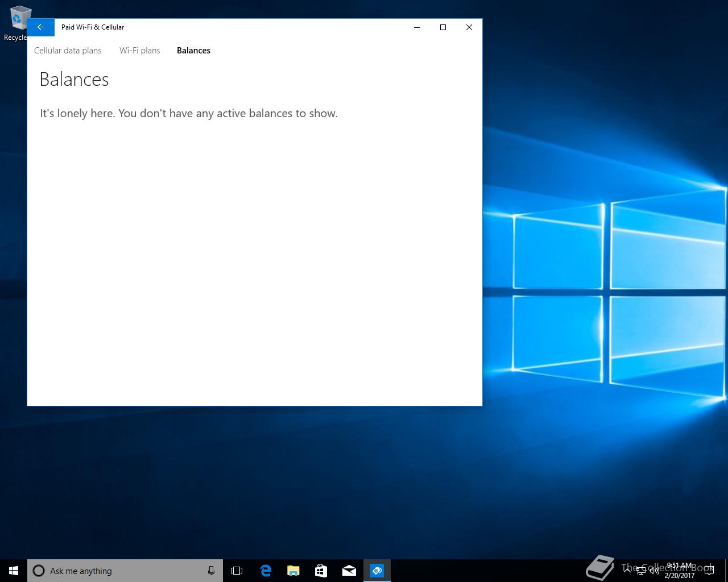Screen dimensions: 728x582
Task: Launch Microsoft Edge from the taskbar
Action: pyautogui.click(x=265, y=571)
